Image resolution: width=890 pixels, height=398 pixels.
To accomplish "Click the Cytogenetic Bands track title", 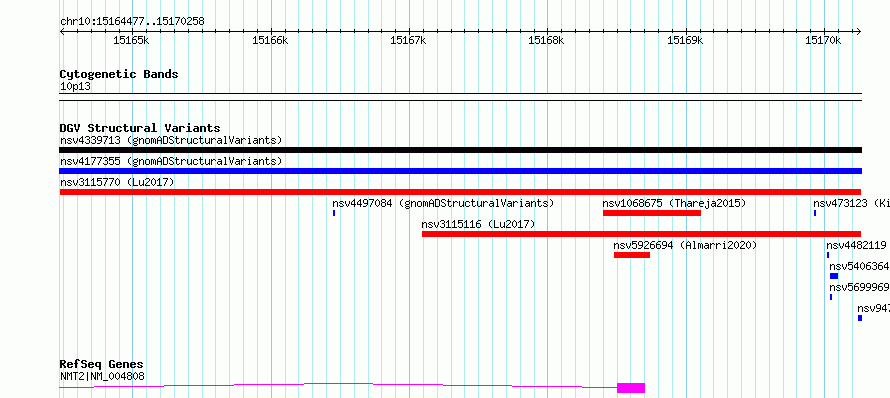I will coord(119,74).
